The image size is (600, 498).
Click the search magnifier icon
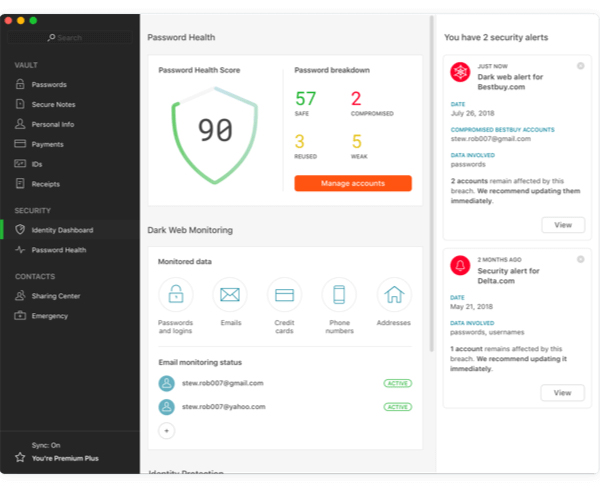tap(51, 38)
